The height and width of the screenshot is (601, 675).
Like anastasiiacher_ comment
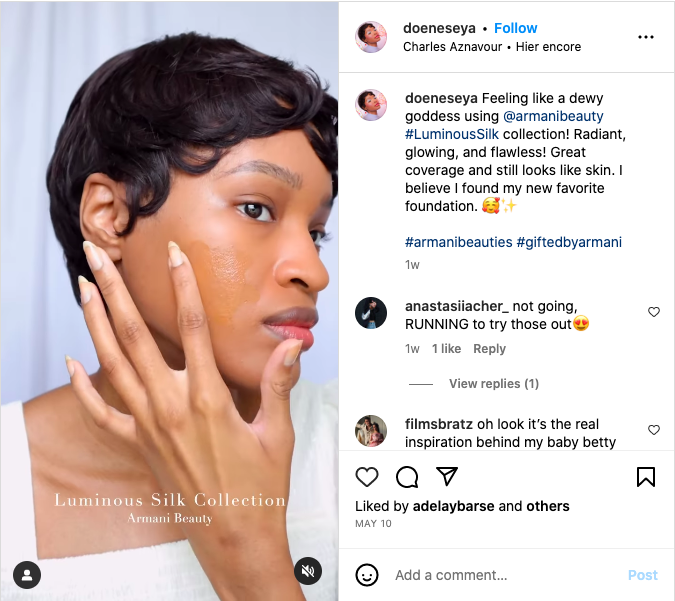click(654, 312)
